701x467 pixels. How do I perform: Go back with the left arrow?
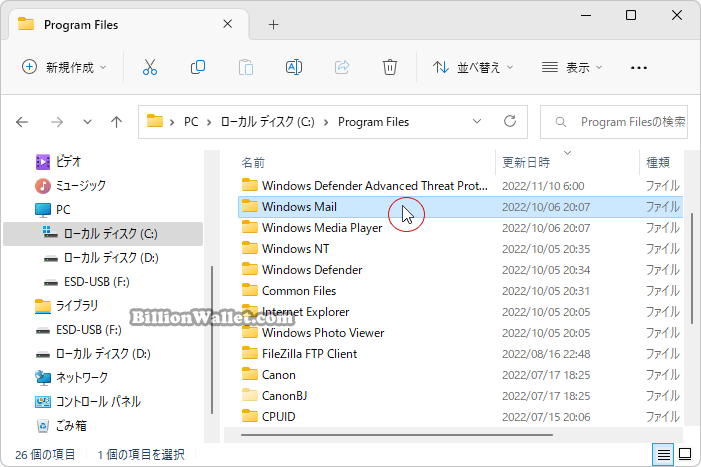pyautogui.click(x=22, y=122)
